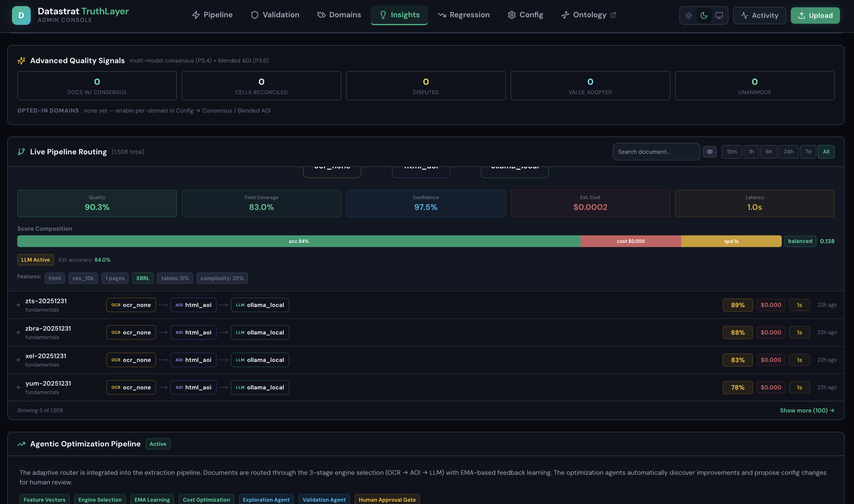Click the Field Coverage 83.0% card
The width and height of the screenshot is (854, 504).
(261, 203)
